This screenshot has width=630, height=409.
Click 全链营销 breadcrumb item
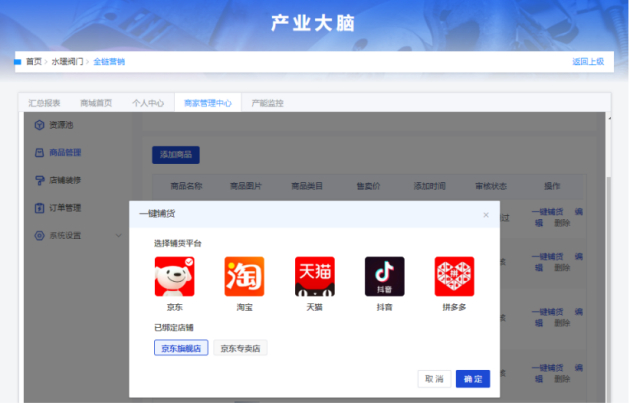tap(109, 61)
